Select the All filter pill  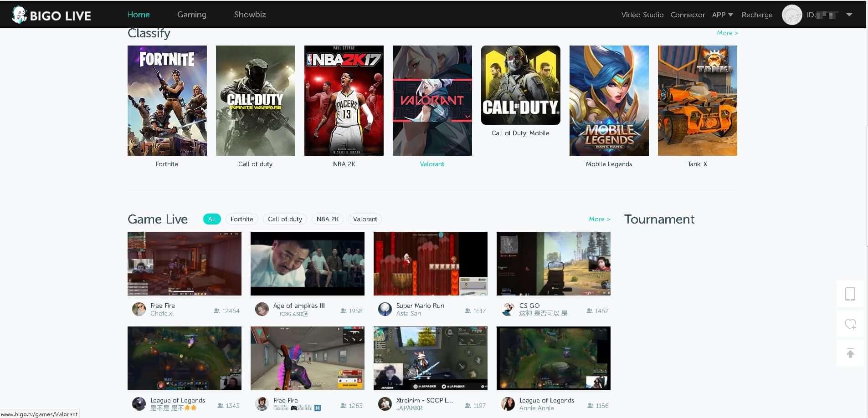(x=212, y=219)
